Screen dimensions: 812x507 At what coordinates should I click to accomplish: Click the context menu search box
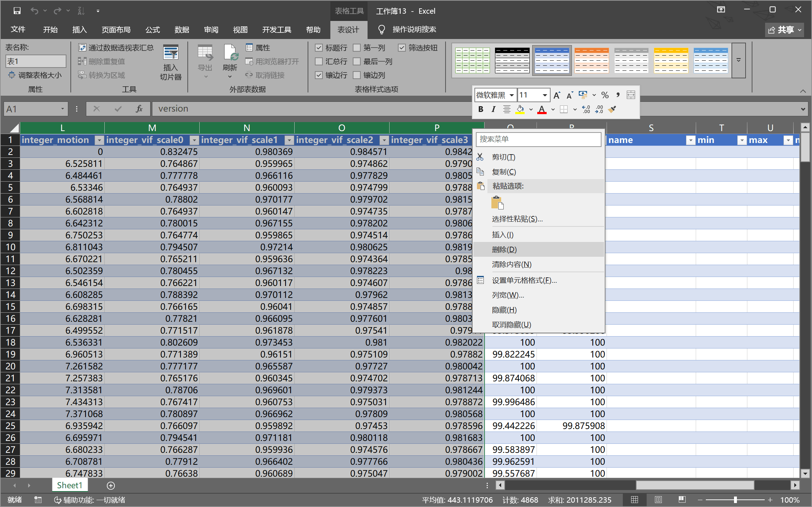tap(538, 139)
